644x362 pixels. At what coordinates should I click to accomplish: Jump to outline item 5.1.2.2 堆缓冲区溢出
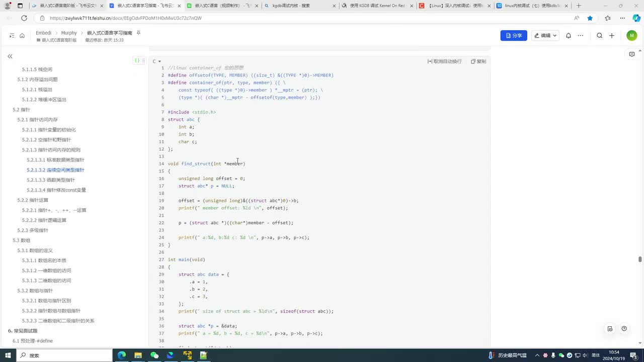pyautogui.click(x=44, y=100)
